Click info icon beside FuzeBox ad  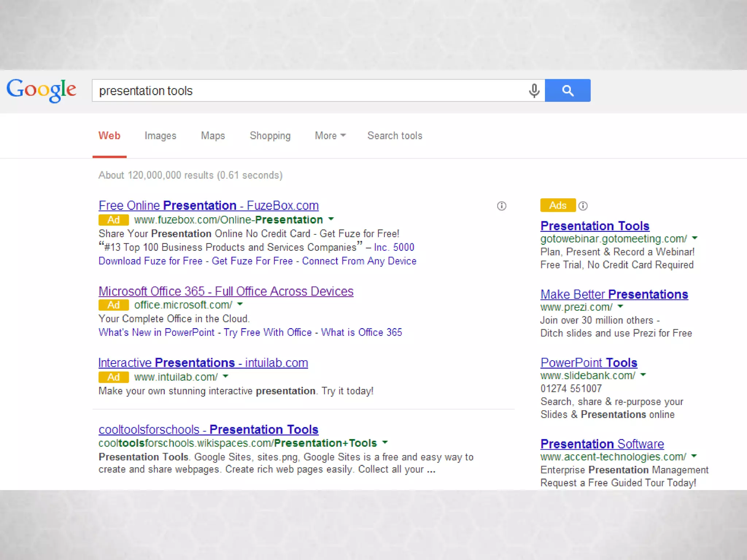[502, 206]
